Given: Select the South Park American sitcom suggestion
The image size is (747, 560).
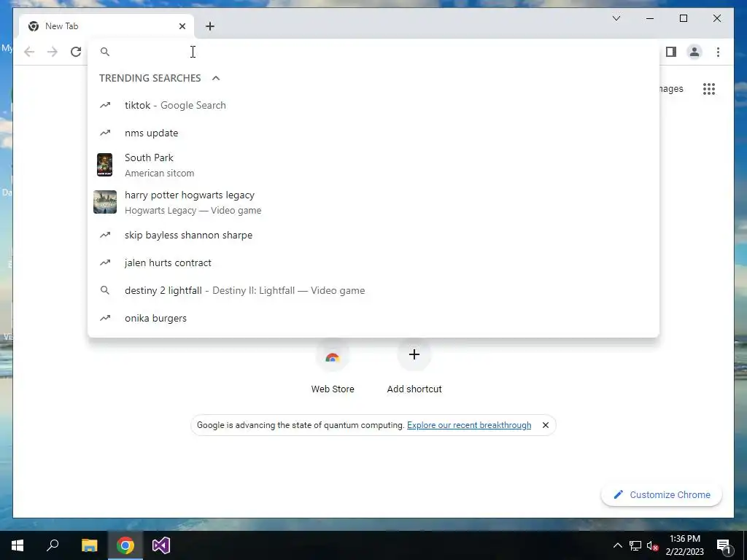Looking at the screenshot, I should coord(373,166).
